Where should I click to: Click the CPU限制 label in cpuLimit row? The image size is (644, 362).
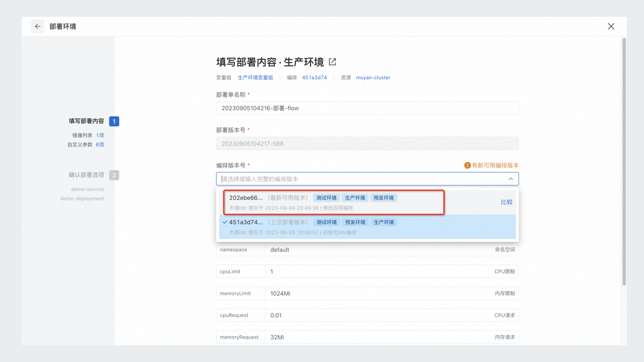click(x=504, y=271)
